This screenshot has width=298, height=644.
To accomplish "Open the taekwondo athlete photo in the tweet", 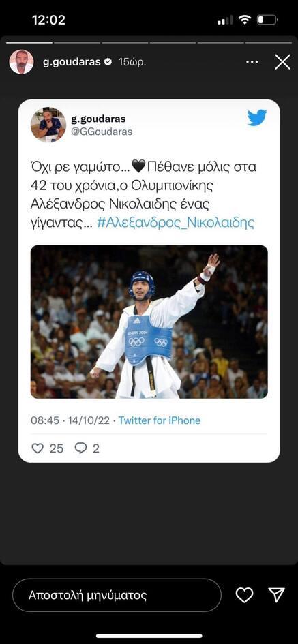I will click(149, 322).
